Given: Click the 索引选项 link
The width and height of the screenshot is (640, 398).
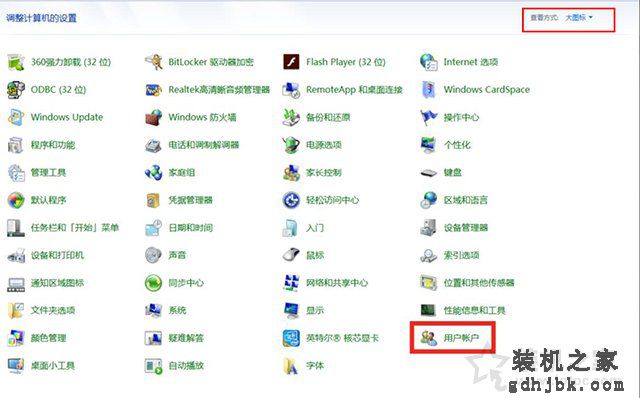Looking at the screenshot, I should pos(461,255).
